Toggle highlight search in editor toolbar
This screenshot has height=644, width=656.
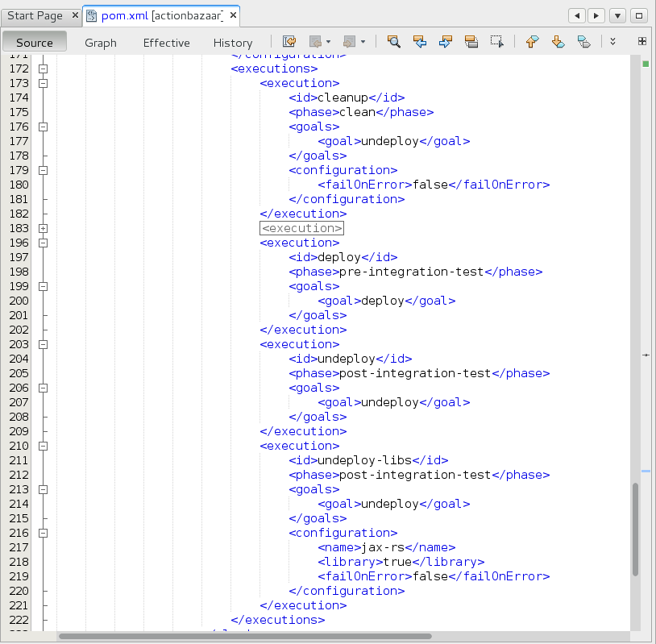click(x=471, y=42)
